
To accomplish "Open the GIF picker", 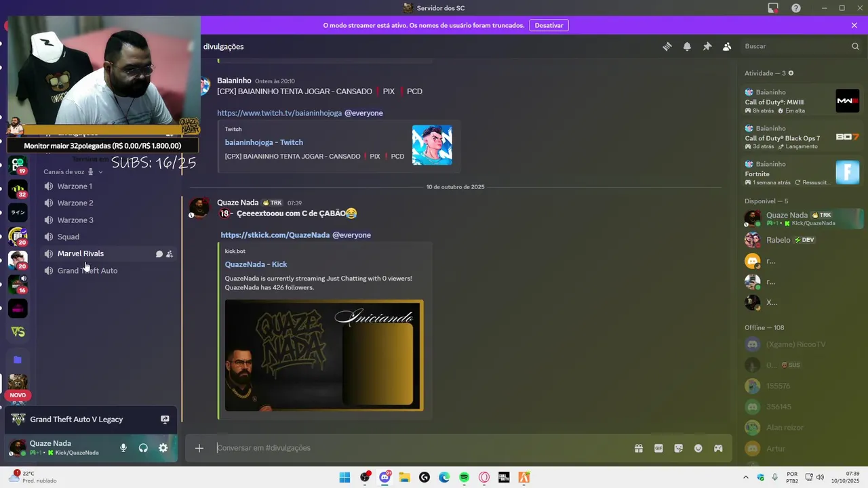I will (x=658, y=448).
